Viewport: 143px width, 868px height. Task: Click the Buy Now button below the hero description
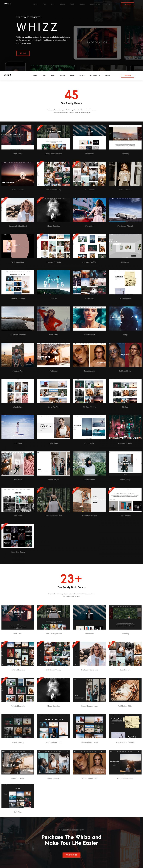coord(23,53)
